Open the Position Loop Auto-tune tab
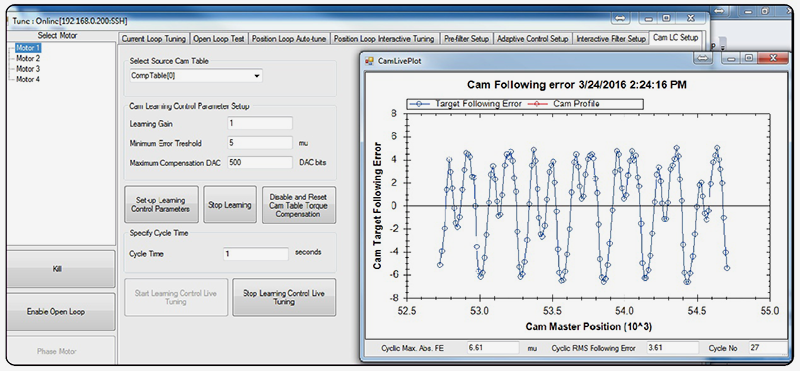 click(290, 39)
